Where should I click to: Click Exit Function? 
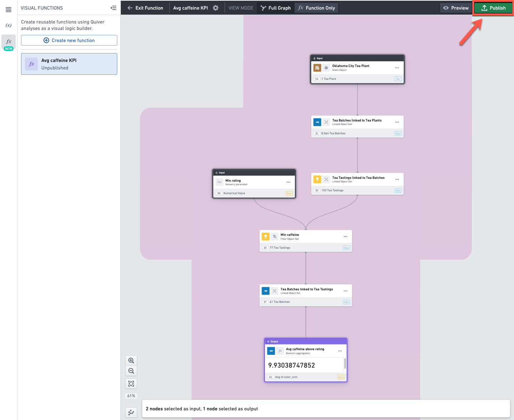click(x=145, y=8)
